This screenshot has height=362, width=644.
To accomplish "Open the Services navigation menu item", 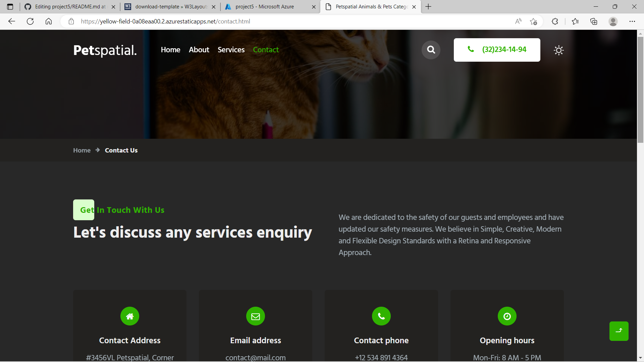I will click(x=231, y=50).
